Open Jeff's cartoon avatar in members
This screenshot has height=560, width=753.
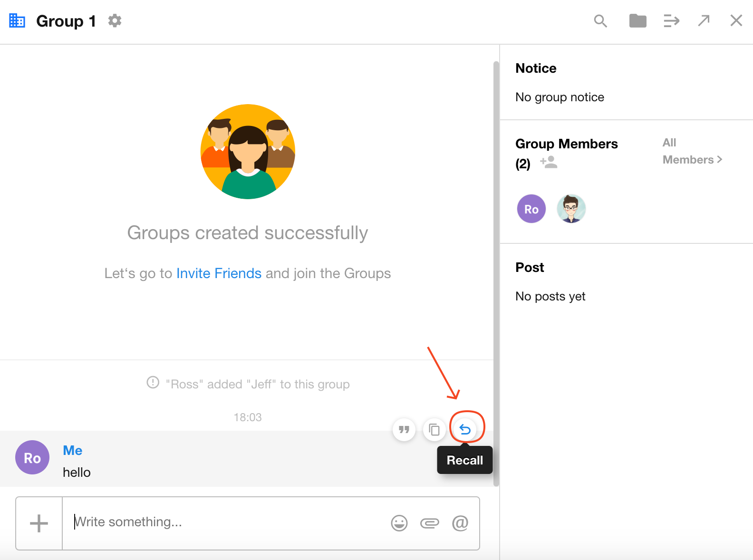(x=571, y=209)
